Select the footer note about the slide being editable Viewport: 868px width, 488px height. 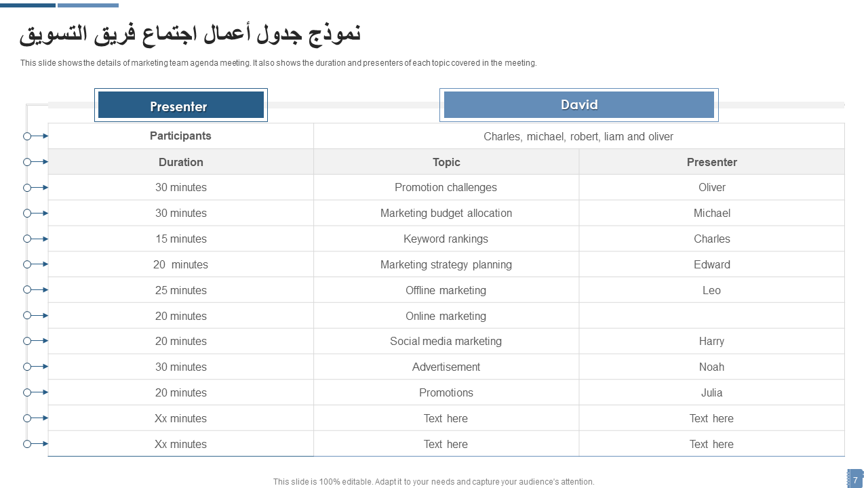pyautogui.click(x=434, y=482)
